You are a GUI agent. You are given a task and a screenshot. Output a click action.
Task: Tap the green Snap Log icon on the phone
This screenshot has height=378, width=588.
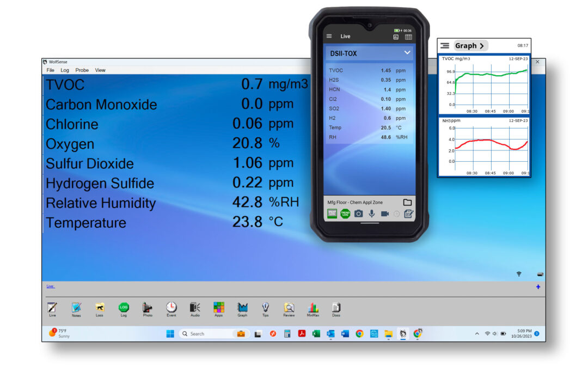point(331,214)
